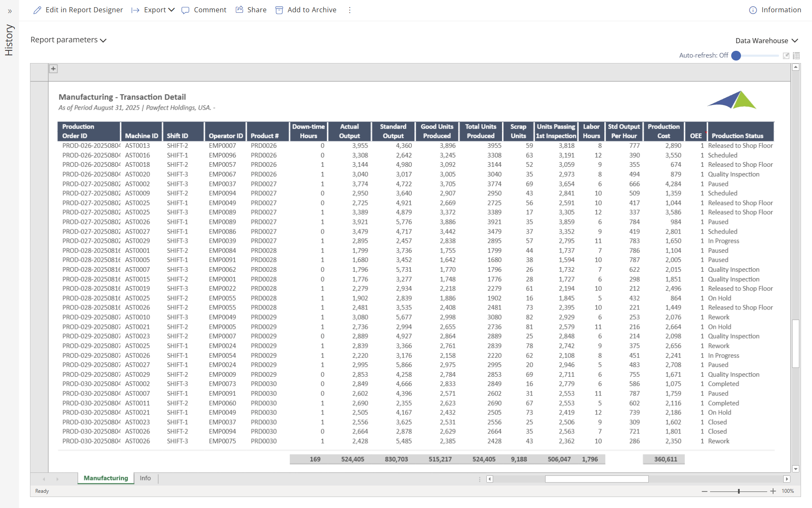The image size is (812, 508).
Task: Expand the plus box above the report
Action: [x=53, y=68]
